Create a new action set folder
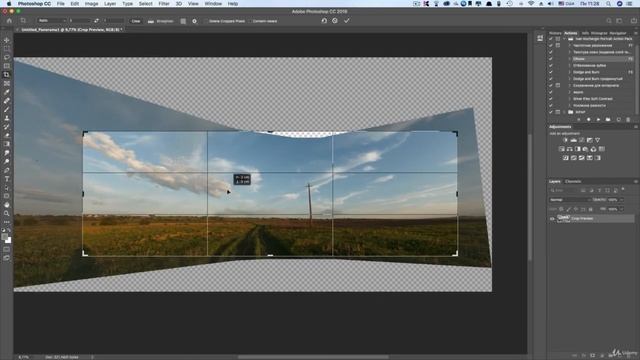Image resolution: width=640 pixels, height=360 pixels. (x=608, y=120)
